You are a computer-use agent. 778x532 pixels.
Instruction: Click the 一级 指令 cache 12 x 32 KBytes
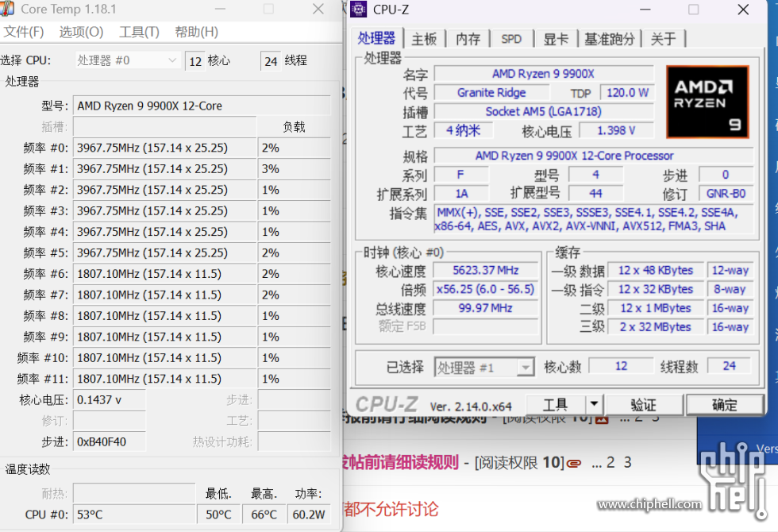click(656, 289)
